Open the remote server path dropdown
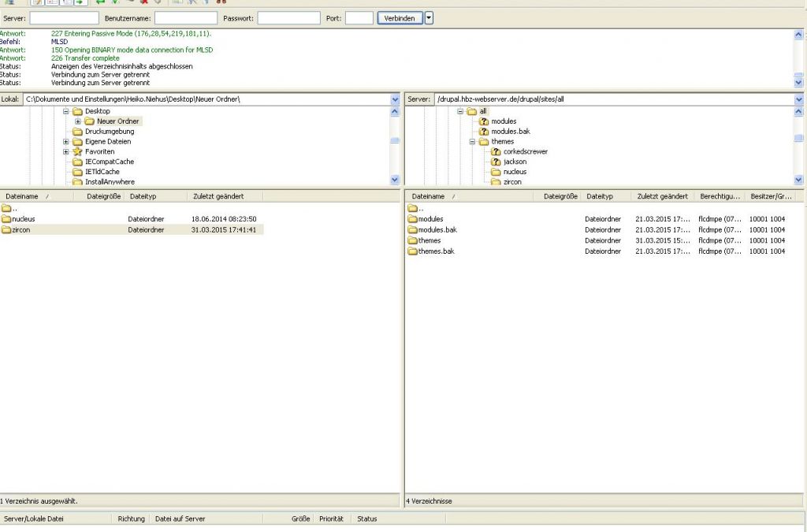The image size is (807, 532). (x=799, y=100)
